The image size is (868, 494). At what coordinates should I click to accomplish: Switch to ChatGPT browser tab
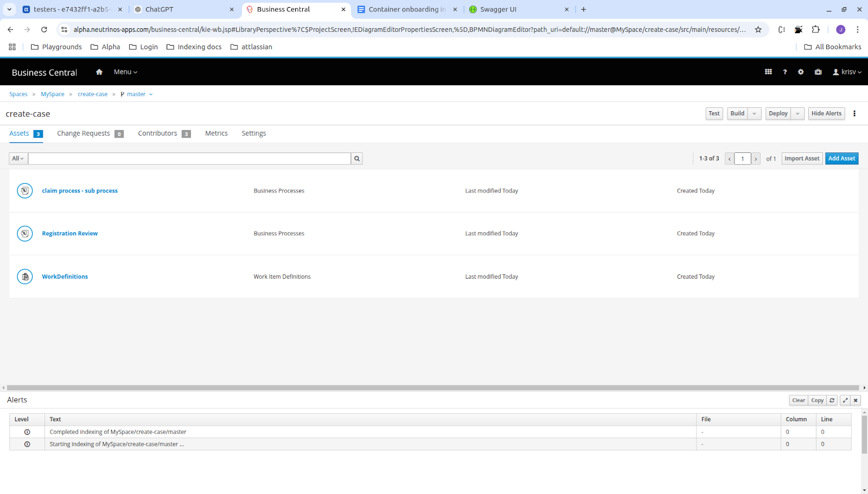point(184,9)
